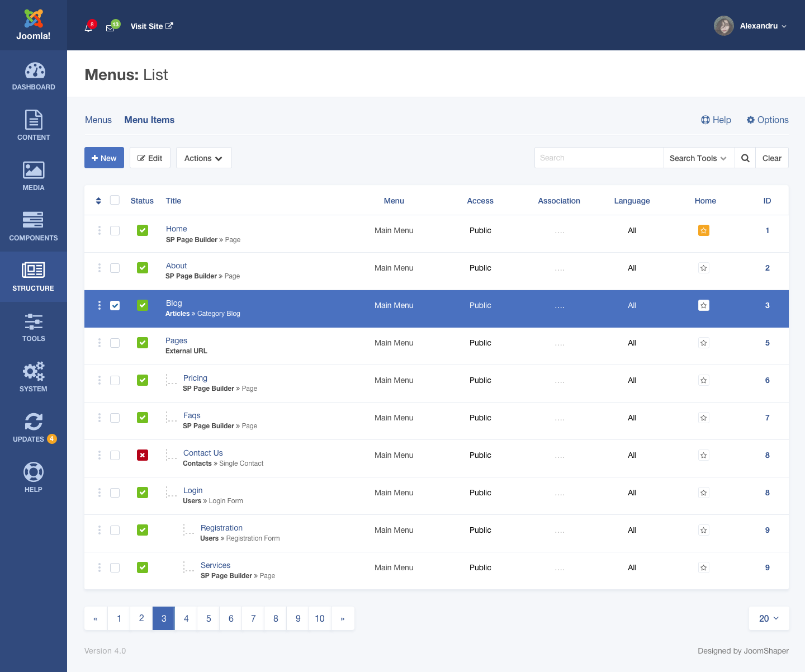This screenshot has width=805, height=672.
Task: Toggle Contact Us unpublished status
Action: (x=143, y=455)
